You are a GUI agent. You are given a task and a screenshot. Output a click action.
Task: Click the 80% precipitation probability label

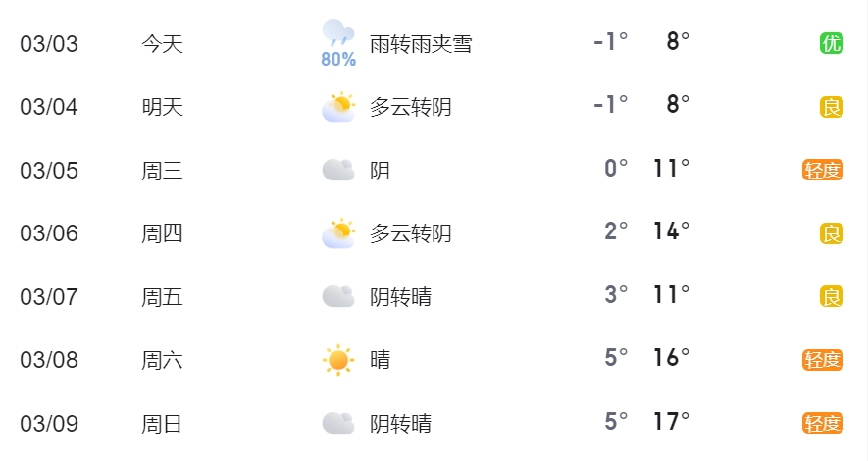pos(338,59)
